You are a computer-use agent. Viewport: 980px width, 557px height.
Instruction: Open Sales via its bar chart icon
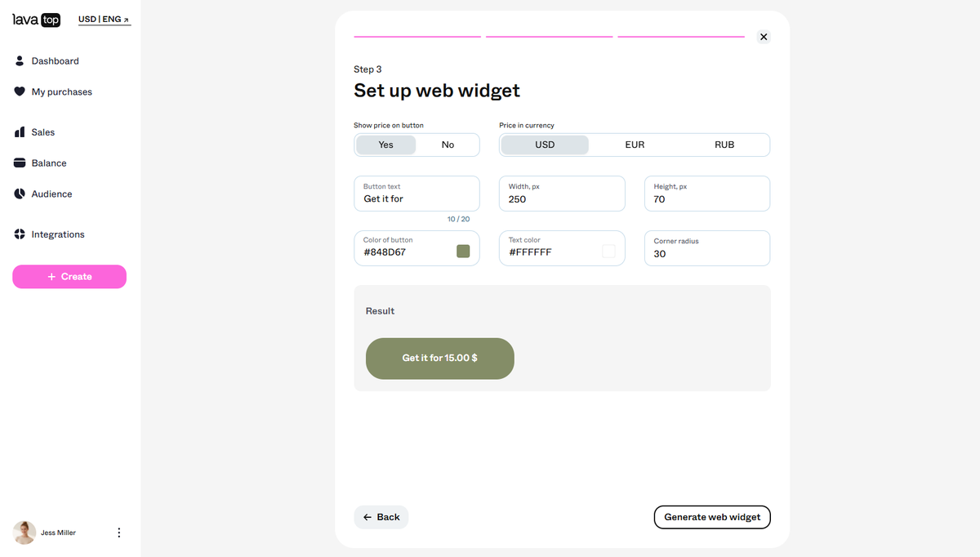(x=20, y=132)
